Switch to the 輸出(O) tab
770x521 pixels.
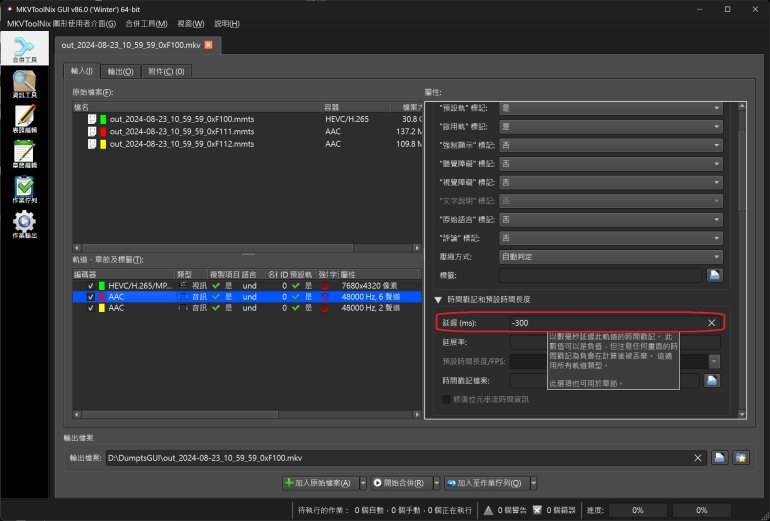[x=121, y=72]
